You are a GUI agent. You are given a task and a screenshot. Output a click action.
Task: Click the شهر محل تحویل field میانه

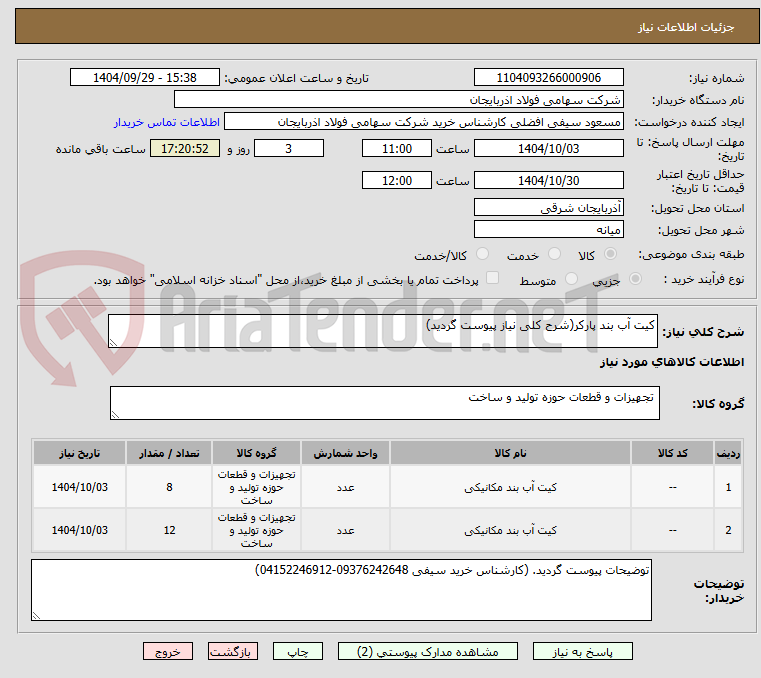(548, 229)
